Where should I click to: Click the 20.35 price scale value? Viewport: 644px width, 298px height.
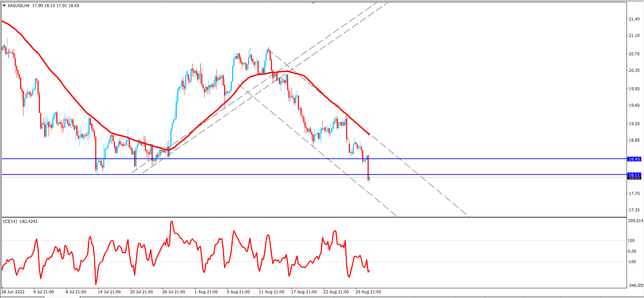coord(634,70)
